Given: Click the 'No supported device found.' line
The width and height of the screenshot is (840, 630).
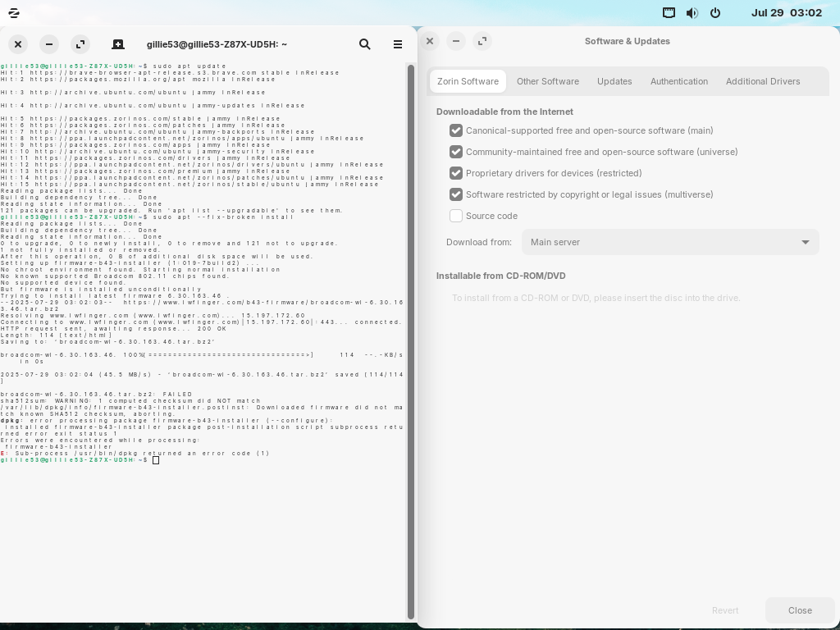Looking at the screenshot, I should [x=62, y=283].
